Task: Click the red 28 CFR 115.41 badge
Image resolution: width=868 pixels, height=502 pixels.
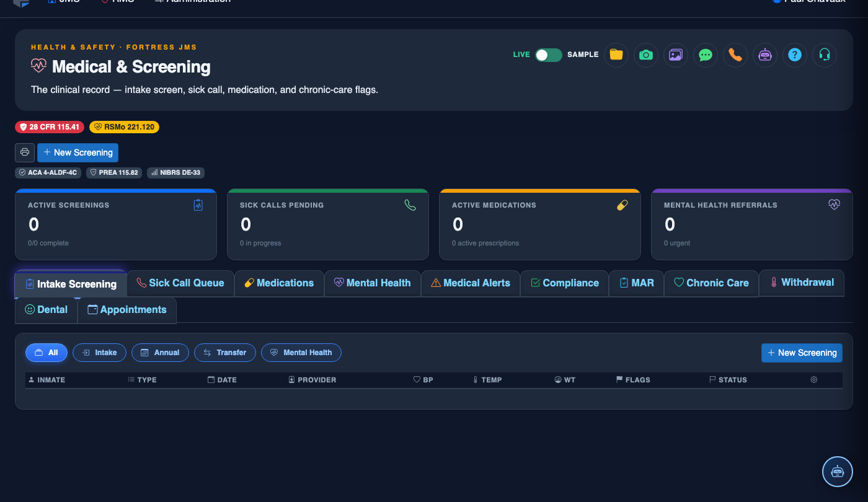Action: click(50, 127)
